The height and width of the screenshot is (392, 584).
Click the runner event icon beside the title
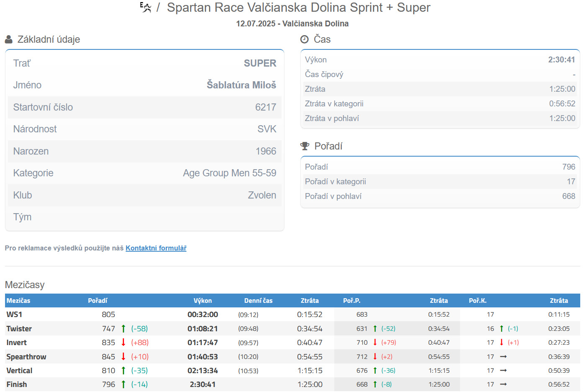tap(145, 7)
